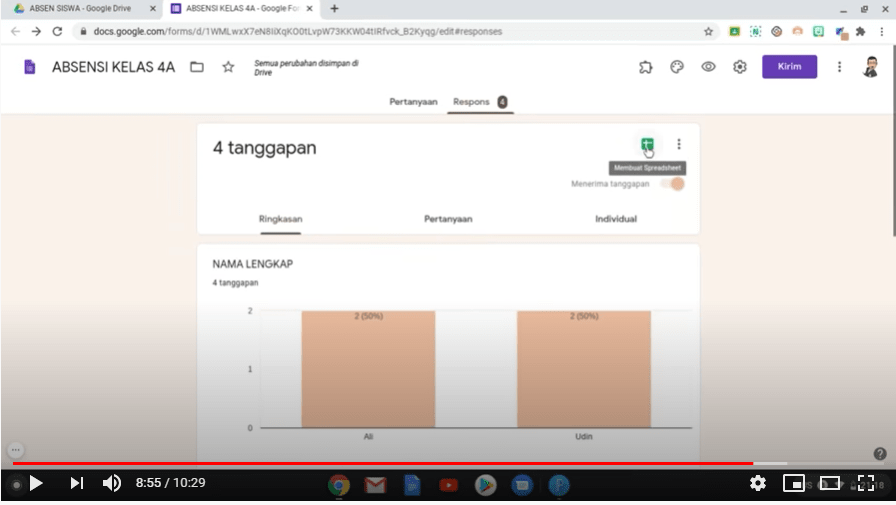Open the Pertanyaan sub-tab under responses
The width and height of the screenshot is (896, 505).
[448, 219]
